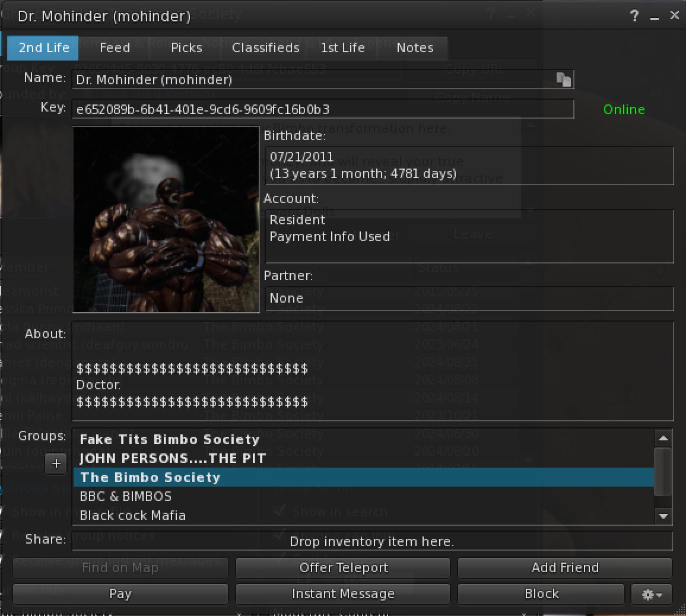Select The Bimbo Society group row
Screen dimensions: 686x616
363,477
